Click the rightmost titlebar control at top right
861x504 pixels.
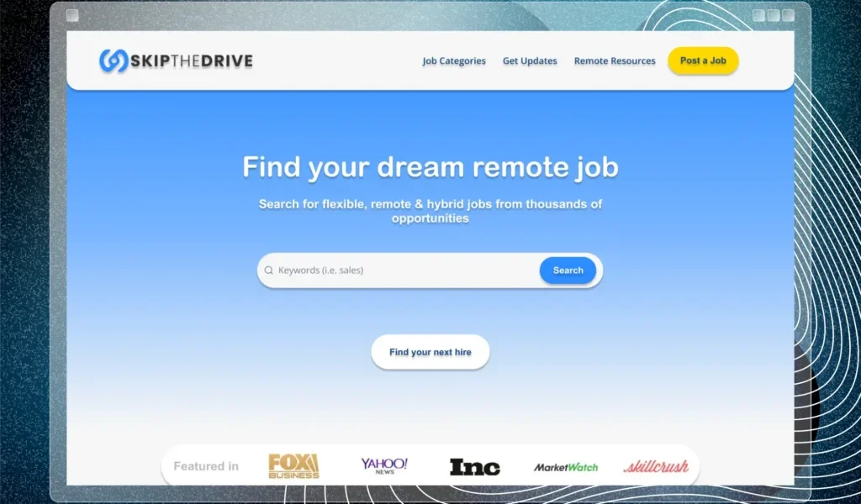click(x=788, y=14)
